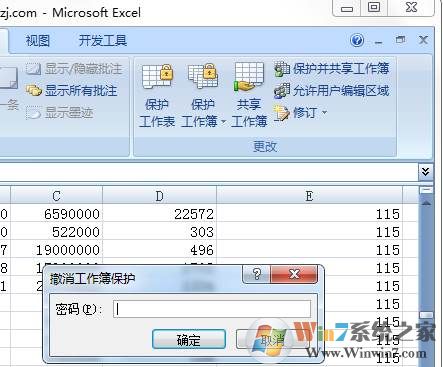Screen dimensions: 443x367
Task: Click the Protect Workbook (保护工作簿) icon
Action: (x=199, y=94)
